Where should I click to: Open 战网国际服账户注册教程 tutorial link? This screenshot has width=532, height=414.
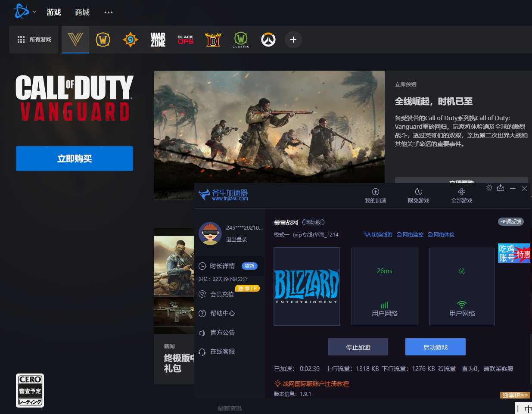(312, 384)
